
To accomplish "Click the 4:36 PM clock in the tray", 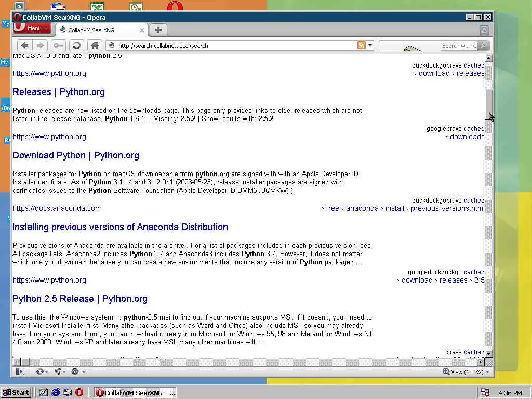I will (x=510, y=393).
